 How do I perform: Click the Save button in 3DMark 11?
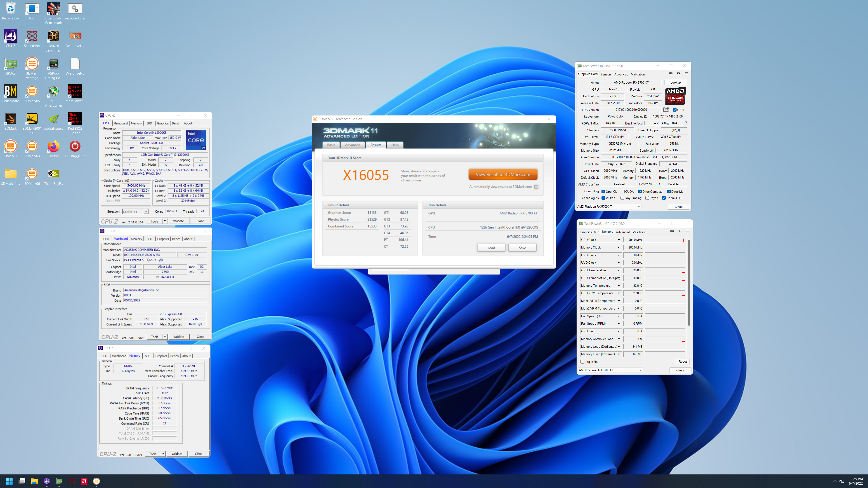coord(522,248)
